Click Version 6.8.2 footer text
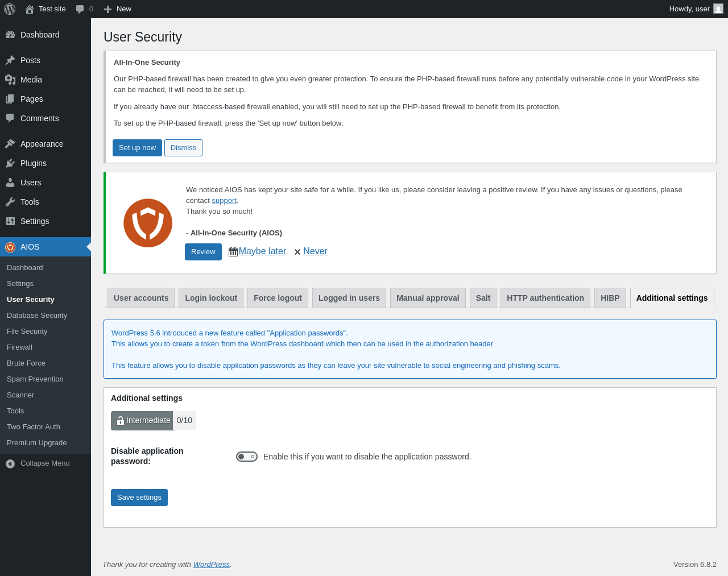 tap(695, 565)
